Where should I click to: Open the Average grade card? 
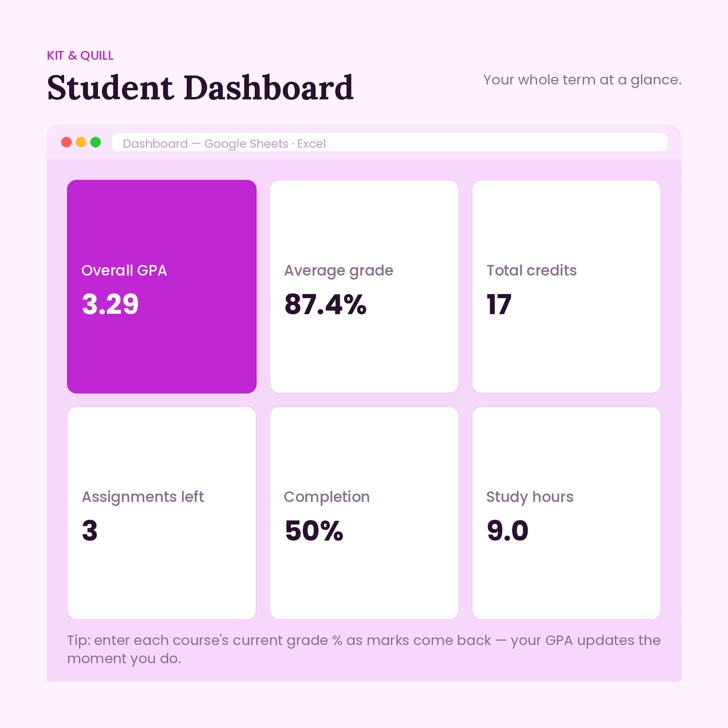coord(364,286)
